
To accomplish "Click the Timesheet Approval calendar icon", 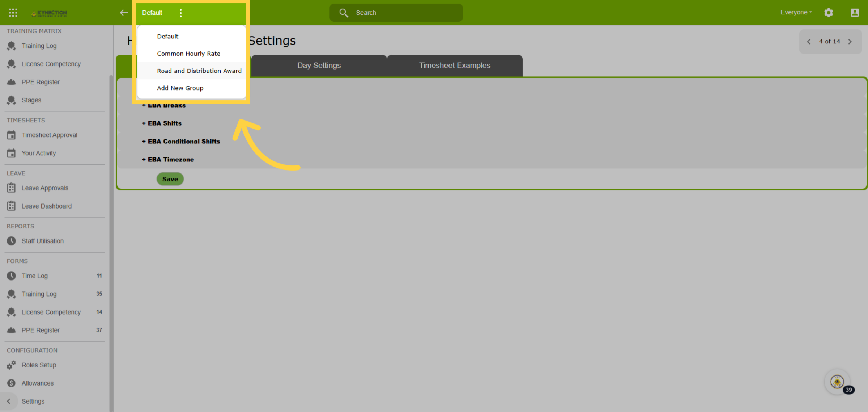I will [11, 135].
